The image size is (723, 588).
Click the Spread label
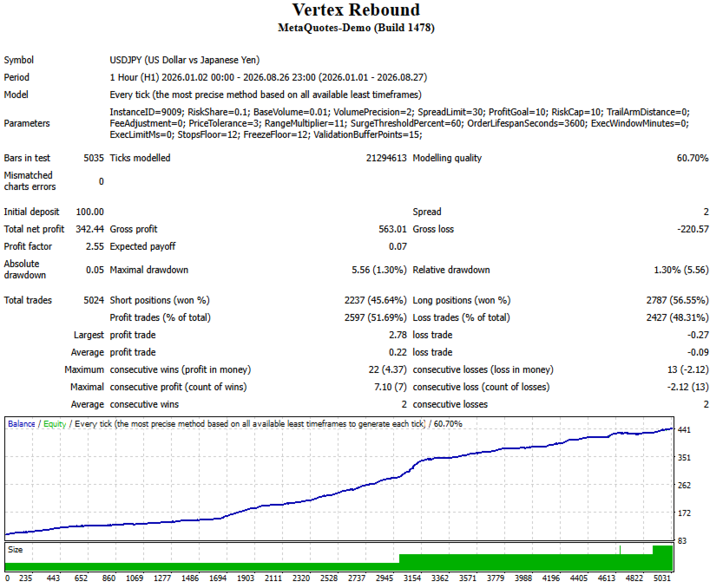coord(427,212)
